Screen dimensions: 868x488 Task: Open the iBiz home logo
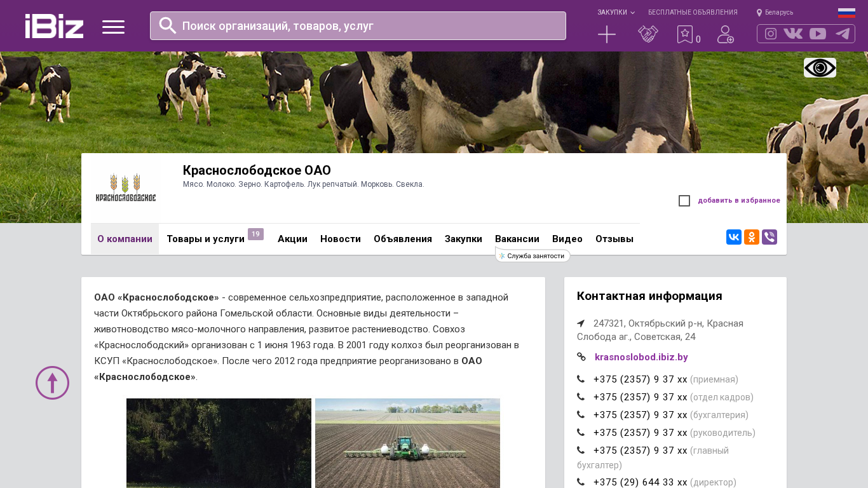pos(54,26)
